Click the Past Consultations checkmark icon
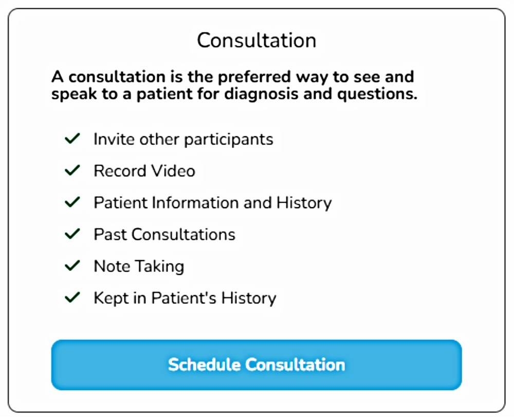The width and height of the screenshot is (514, 420). click(72, 234)
